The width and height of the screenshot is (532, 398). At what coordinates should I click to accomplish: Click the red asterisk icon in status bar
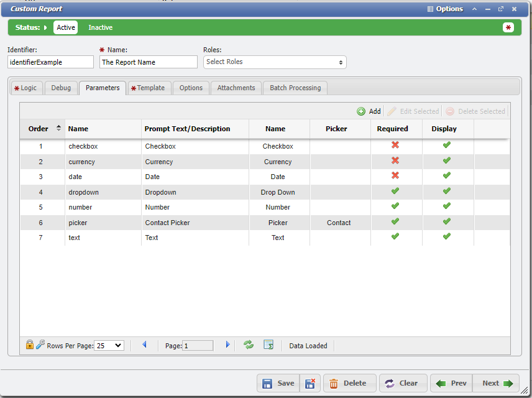pyautogui.click(x=508, y=27)
